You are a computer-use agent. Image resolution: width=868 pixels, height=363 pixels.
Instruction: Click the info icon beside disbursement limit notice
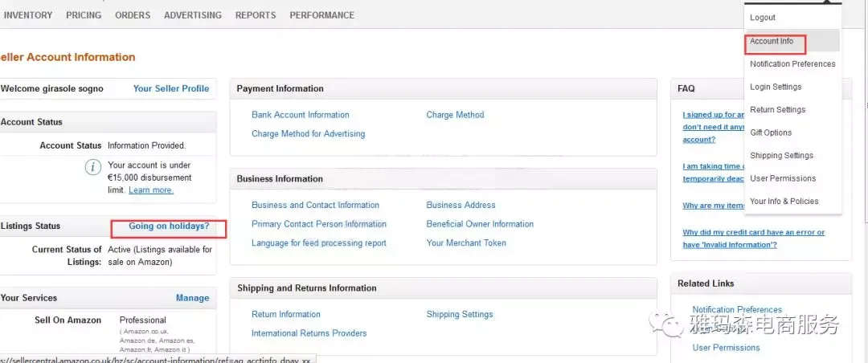point(93,166)
